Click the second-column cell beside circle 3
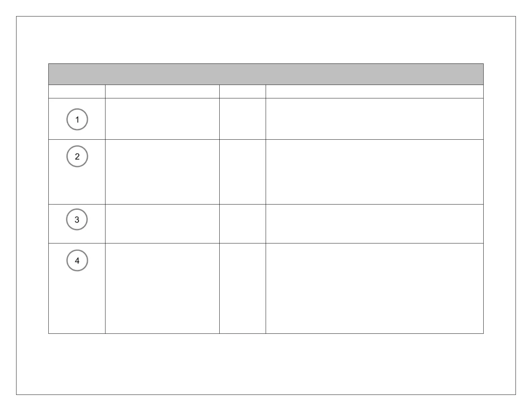This screenshot has width=532, height=411. pos(162,224)
